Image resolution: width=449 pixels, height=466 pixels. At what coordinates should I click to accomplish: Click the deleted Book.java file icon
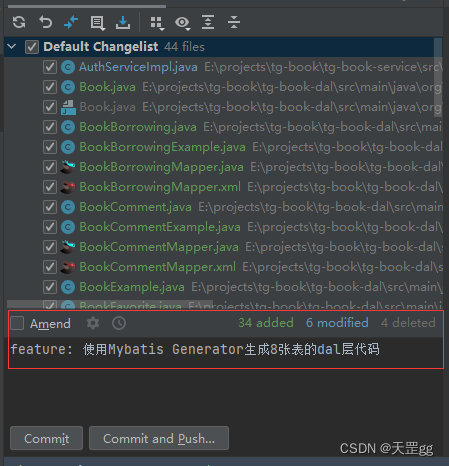(68, 107)
